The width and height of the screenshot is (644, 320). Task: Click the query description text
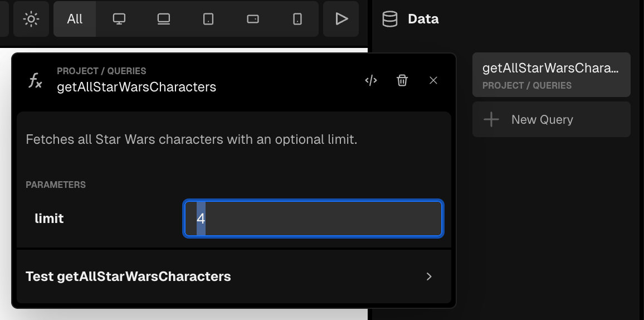click(192, 140)
